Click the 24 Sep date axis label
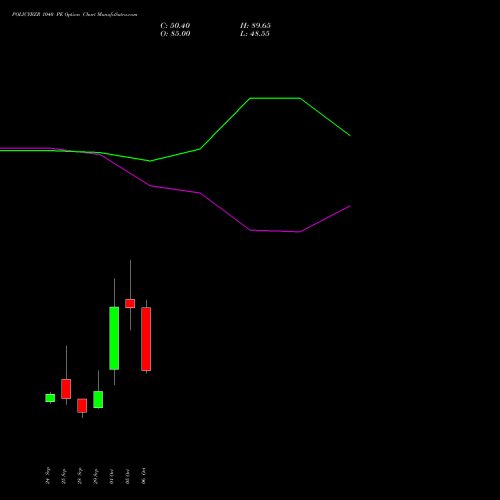 [48, 476]
